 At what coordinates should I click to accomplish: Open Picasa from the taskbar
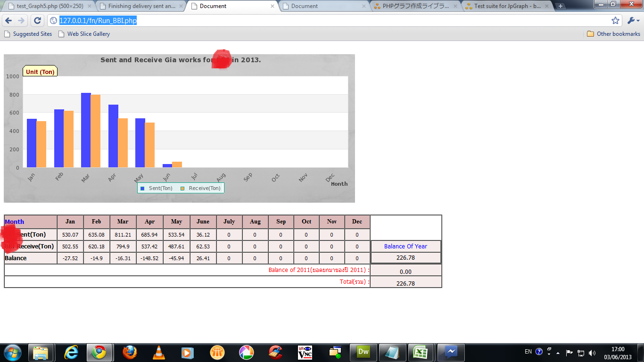(246, 353)
